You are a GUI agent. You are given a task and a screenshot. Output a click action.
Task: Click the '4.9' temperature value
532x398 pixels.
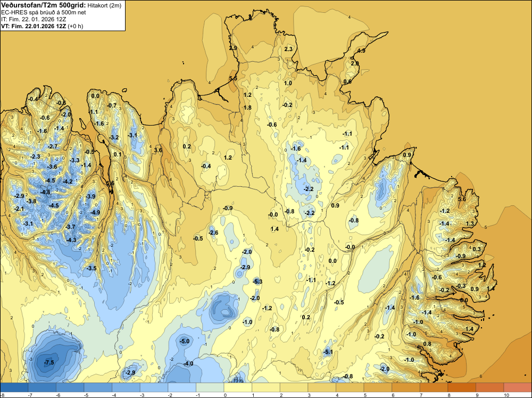[x=361, y=51]
